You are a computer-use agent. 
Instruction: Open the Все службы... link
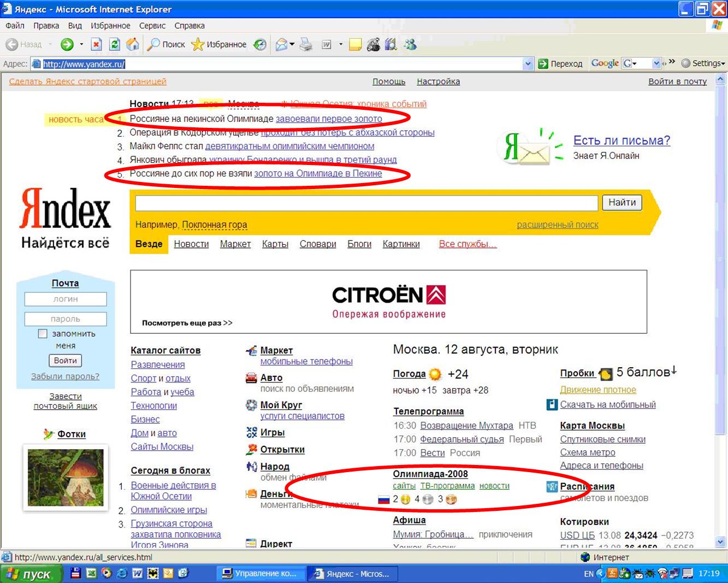click(468, 244)
